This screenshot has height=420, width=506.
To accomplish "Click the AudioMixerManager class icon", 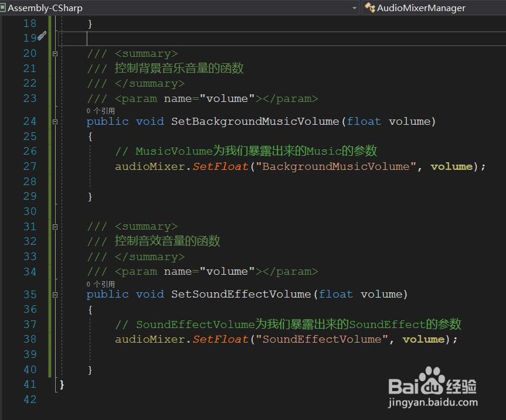I will (x=370, y=8).
